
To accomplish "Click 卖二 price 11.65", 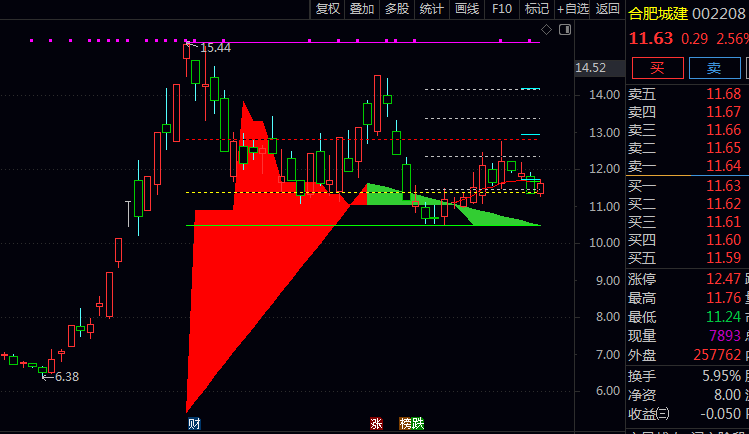I will point(724,148).
